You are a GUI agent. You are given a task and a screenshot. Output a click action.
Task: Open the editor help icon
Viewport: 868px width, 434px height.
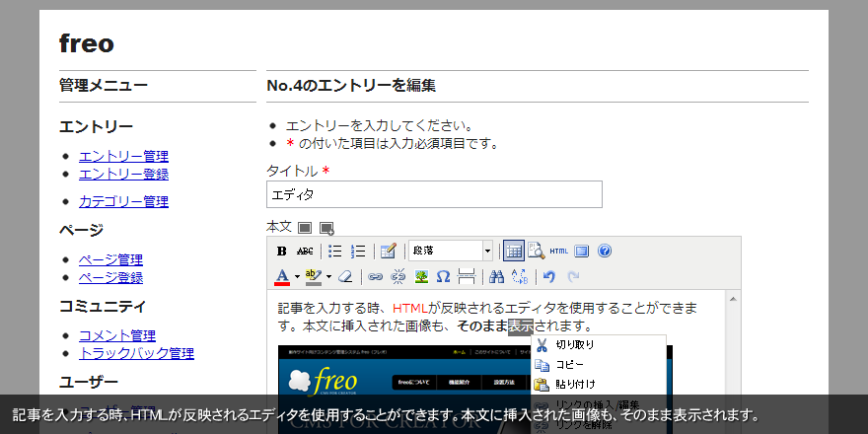point(605,251)
